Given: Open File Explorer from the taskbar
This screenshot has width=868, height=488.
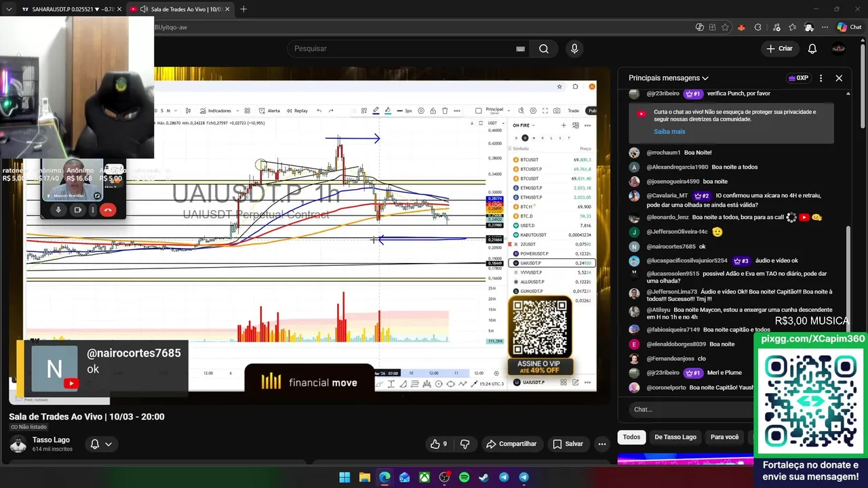Looking at the screenshot, I should point(364,477).
